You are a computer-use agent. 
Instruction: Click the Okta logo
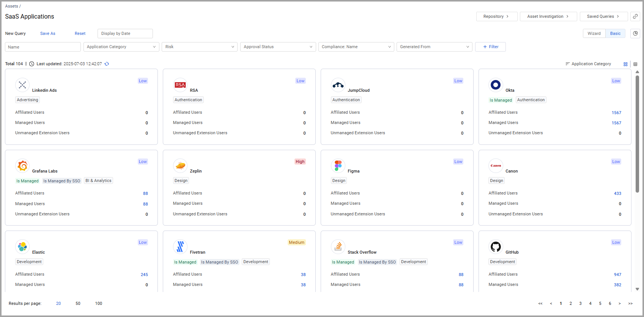point(496,85)
